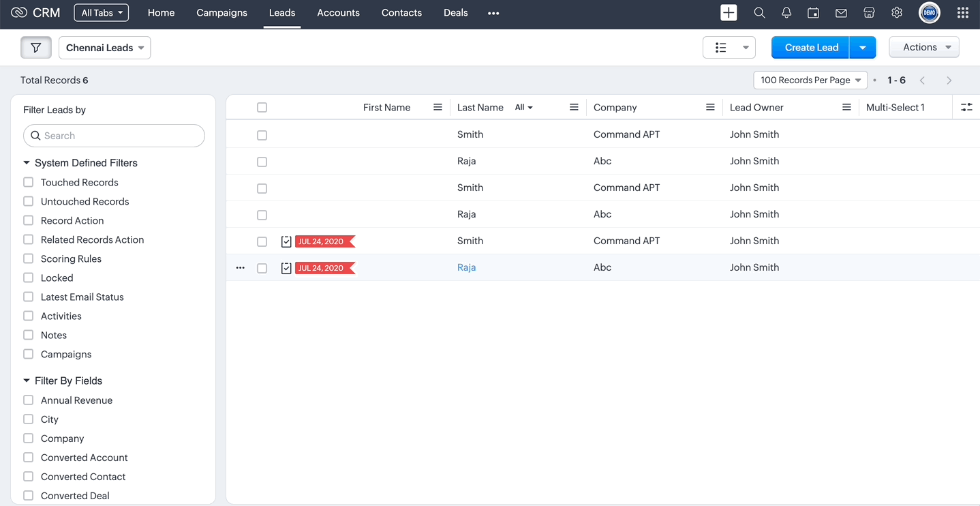Open the quick create plus icon
The width and height of the screenshot is (980, 506).
[x=729, y=13]
